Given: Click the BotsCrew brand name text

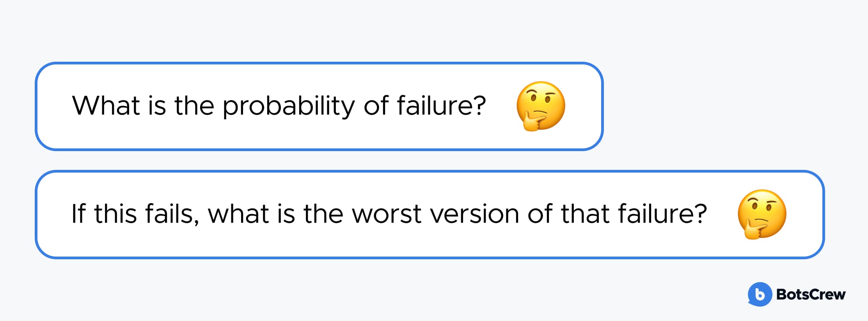Looking at the screenshot, I should [x=811, y=294].
